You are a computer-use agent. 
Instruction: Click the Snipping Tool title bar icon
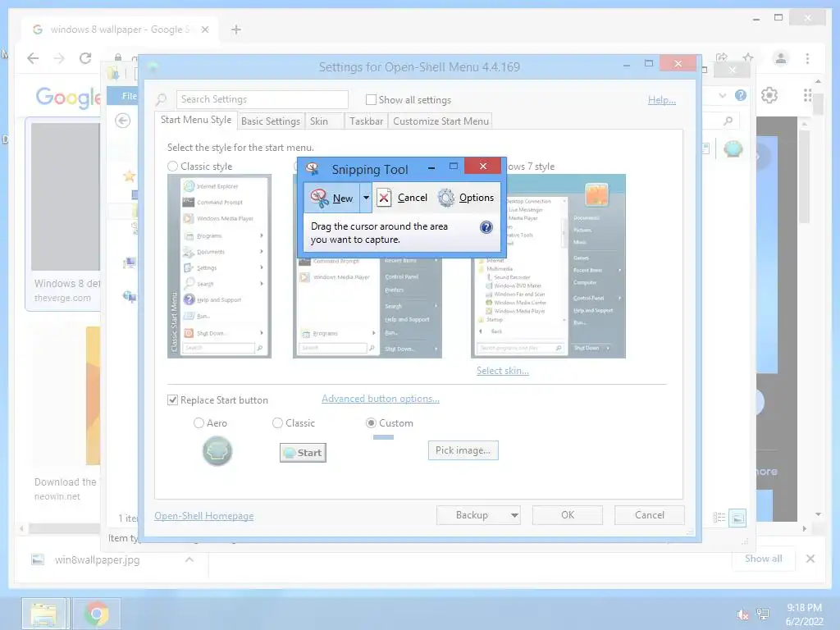[313, 169]
